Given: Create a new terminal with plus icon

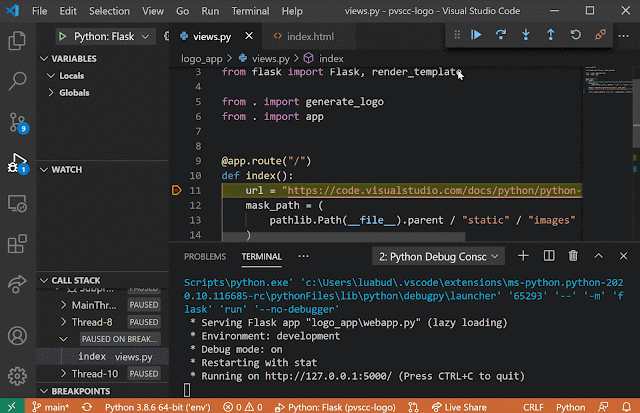Looking at the screenshot, I should [x=523, y=256].
